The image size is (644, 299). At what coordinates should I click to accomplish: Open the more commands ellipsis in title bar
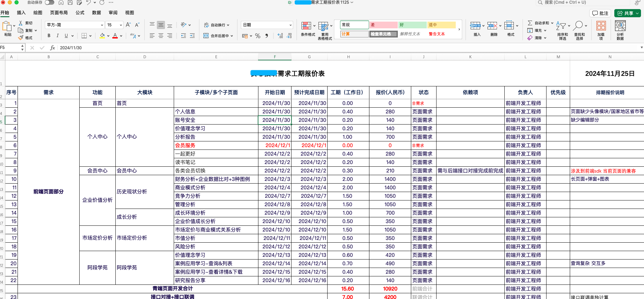(111, 3)
